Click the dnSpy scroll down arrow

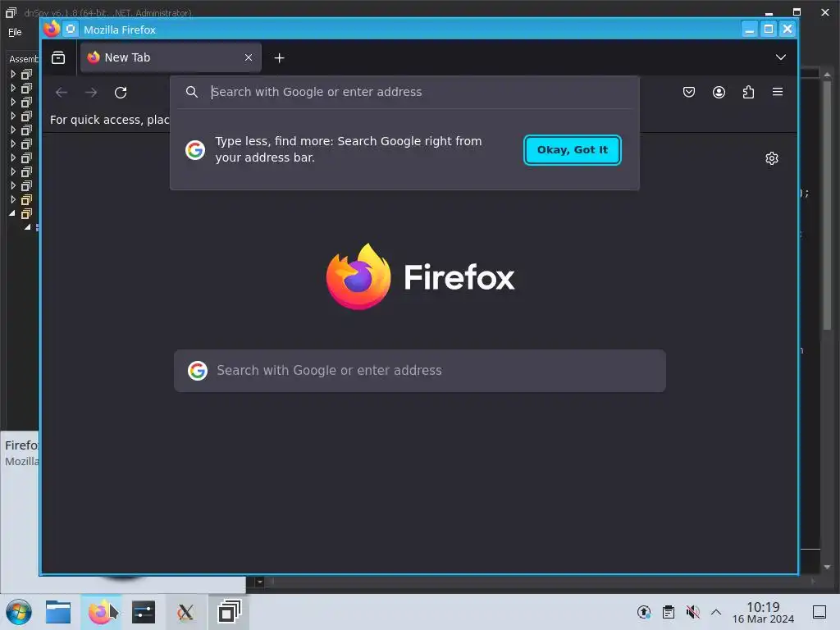pos(827,567)
